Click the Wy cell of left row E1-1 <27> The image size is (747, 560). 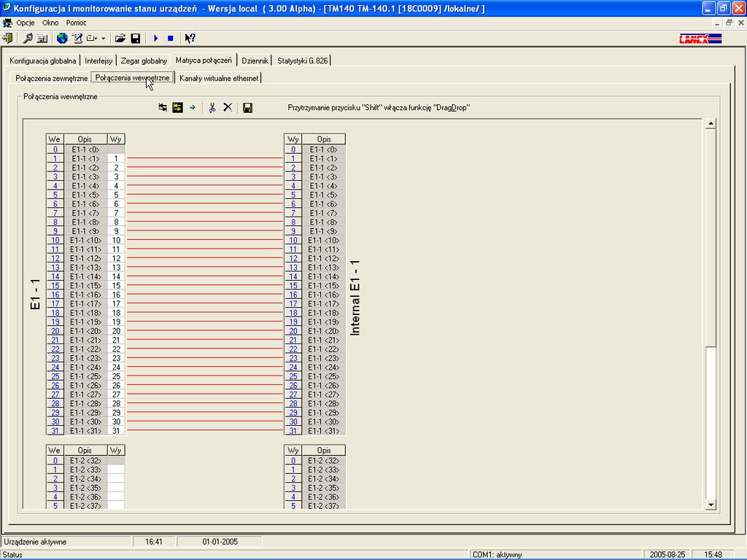116,394
